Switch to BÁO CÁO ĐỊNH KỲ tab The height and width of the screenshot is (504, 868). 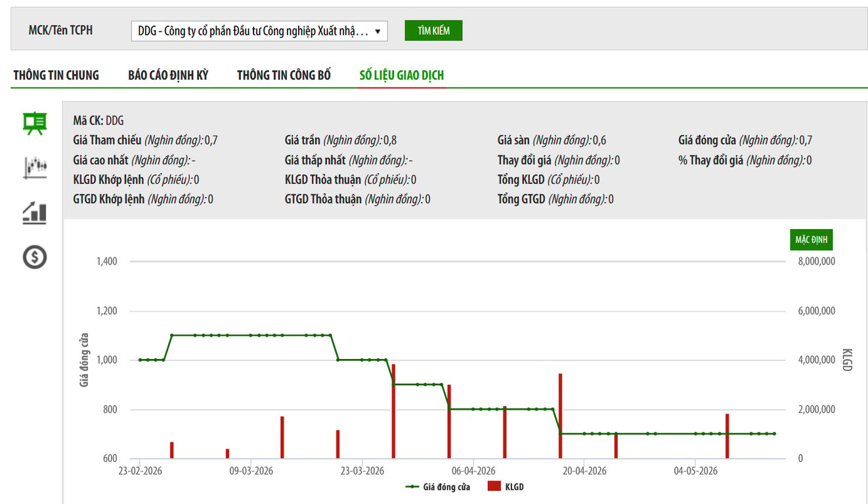[168, 75]
